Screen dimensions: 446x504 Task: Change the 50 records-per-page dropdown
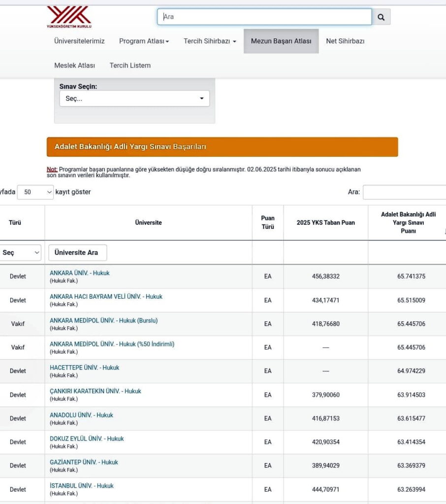[x=35, y=192]
